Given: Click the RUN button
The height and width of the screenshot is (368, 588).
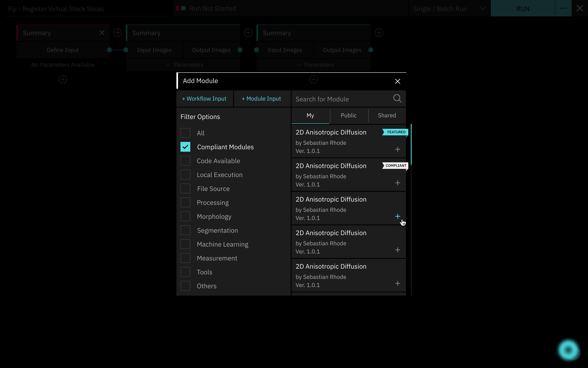Looking at the screenshot, I should click(x=523, y=9).
